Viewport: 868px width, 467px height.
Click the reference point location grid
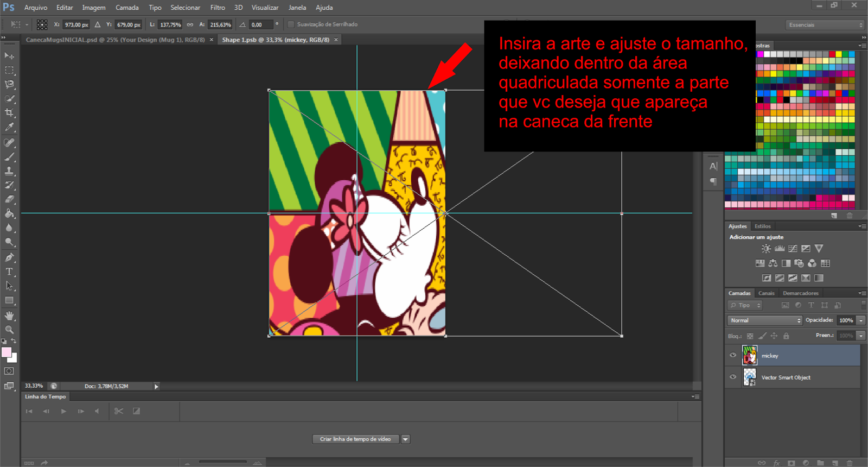[42, 24]
